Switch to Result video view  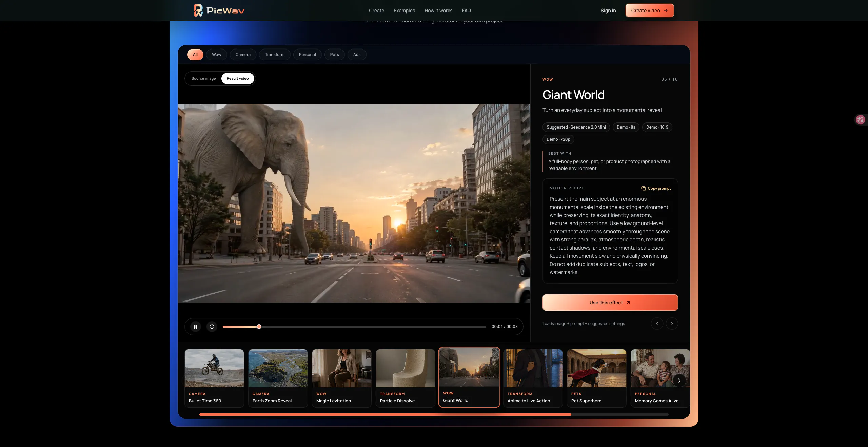[x=238, y=78]
